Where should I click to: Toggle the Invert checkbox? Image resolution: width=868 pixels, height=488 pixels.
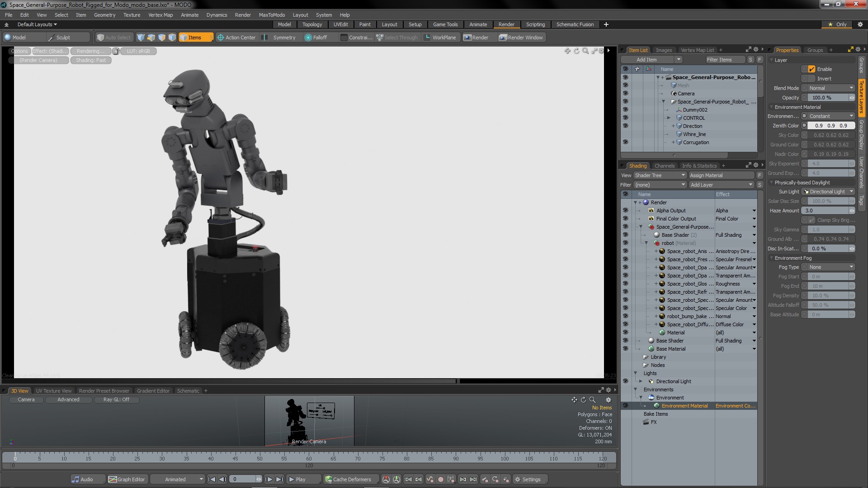click(x=812, y=79)
